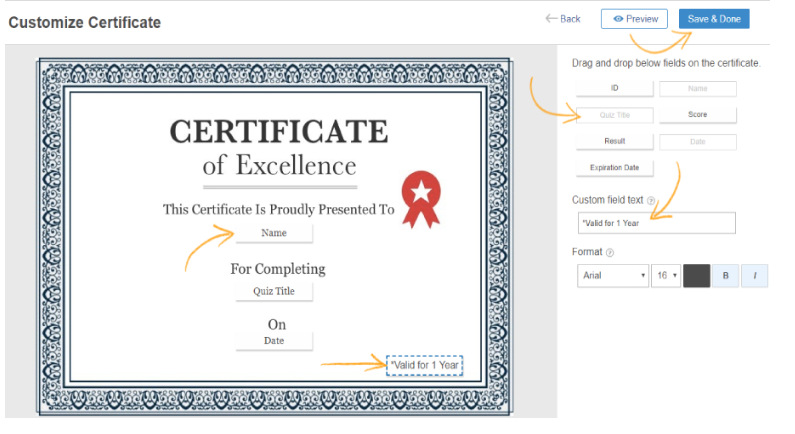The width and height of the screenshot is (795, 434).
Task: Click the Custom field text input box
Action: 656,223
